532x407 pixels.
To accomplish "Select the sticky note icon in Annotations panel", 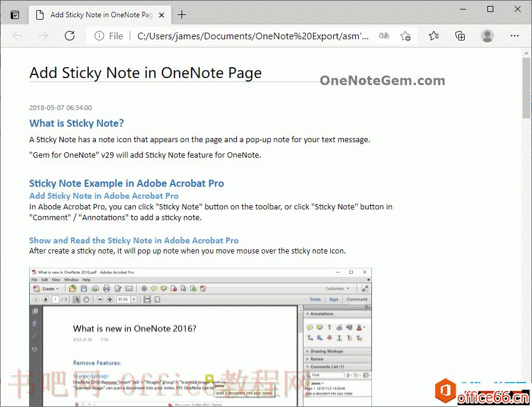I will (x=310, y=327).
